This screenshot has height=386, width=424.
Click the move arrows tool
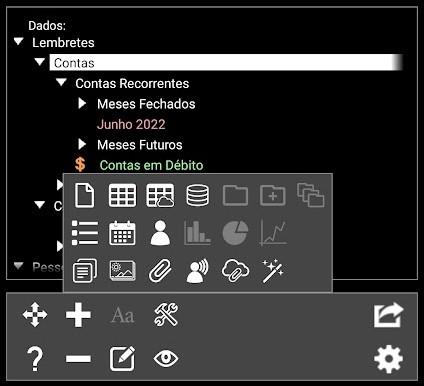coord(35,315)
